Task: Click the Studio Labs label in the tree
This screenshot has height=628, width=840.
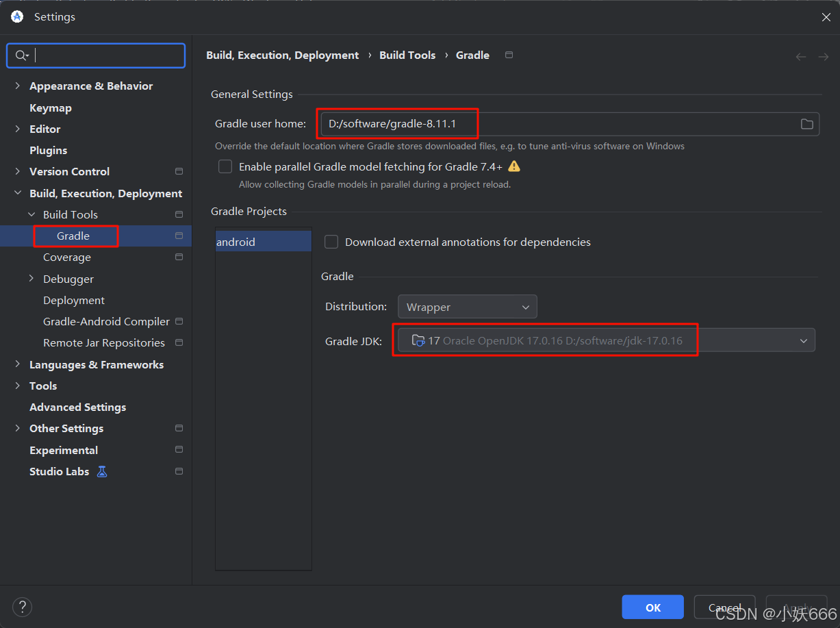Action: tap(60, 471)
